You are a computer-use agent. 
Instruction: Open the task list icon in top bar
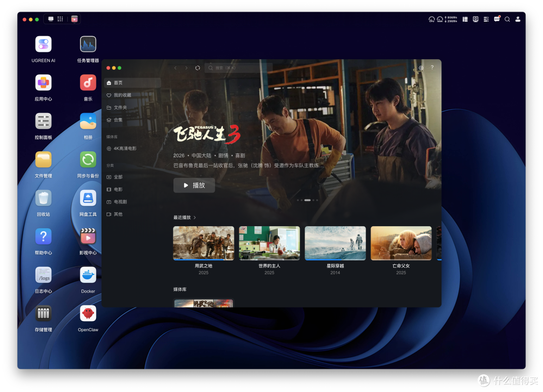486,20
